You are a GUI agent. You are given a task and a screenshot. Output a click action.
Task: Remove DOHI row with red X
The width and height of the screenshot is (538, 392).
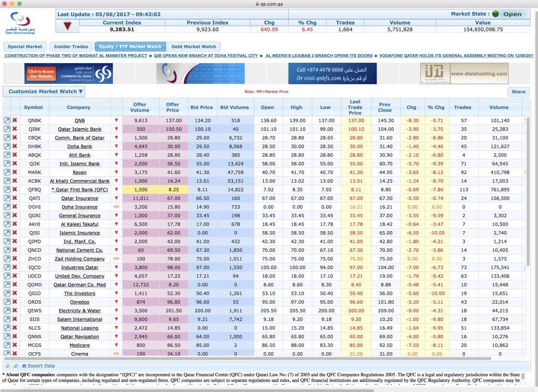click(15, 207)
